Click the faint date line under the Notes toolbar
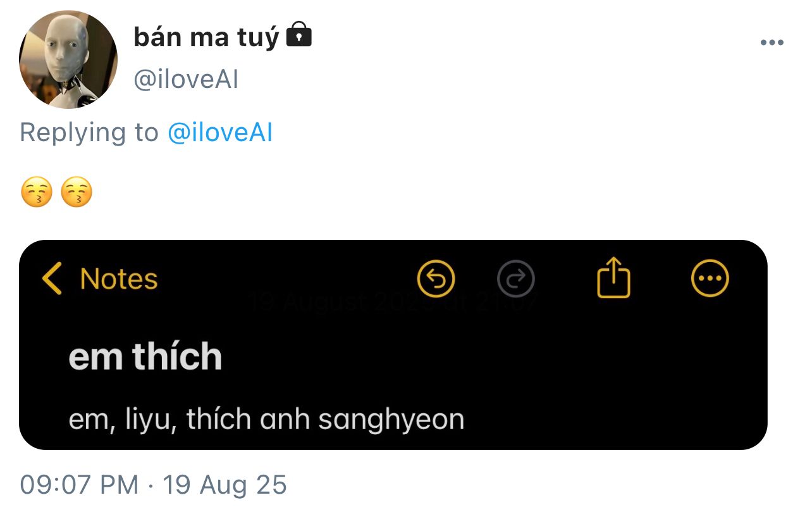The width and height of the screenshot is (812, 519). pos(392,303)
